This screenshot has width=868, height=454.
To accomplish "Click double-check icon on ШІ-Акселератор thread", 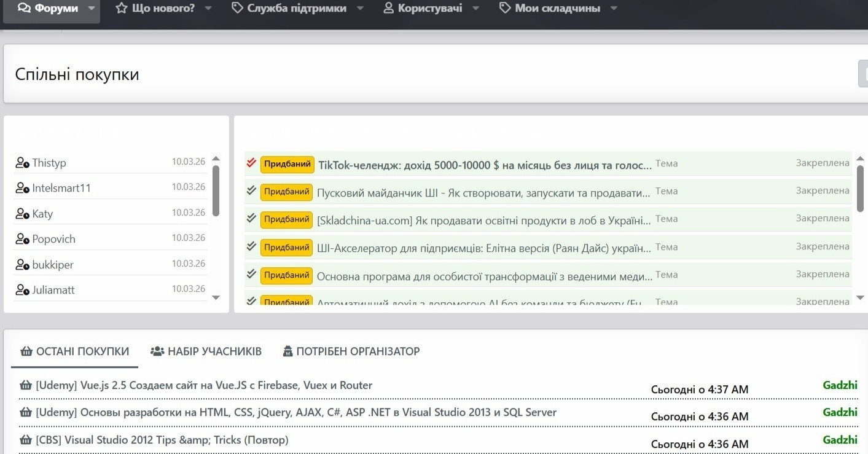I will [x=251, y=246].
